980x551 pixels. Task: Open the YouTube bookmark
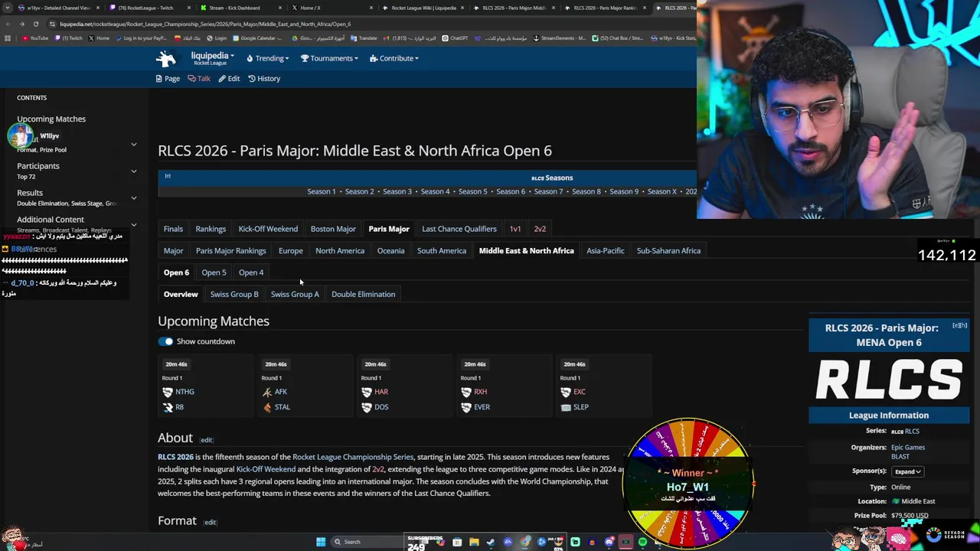click(x=35, y=38)
